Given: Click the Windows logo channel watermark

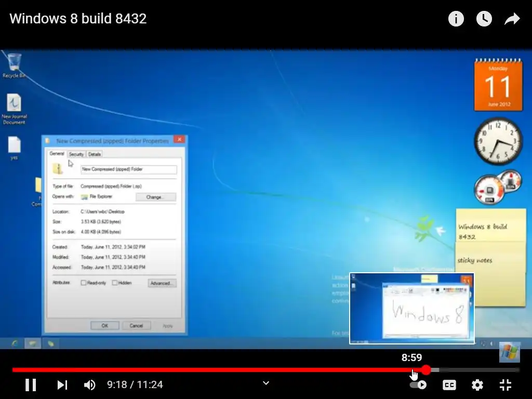Looking at the screenshot, I should click(x=510, y=352).
